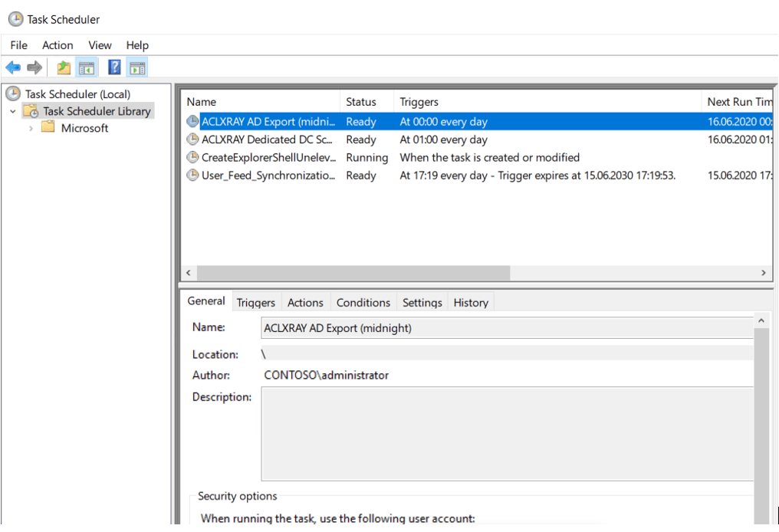The height and width of the screenshot is (532, 779).
Task: Click the Back arrow toolbar icon
Action: coord(13,68)
